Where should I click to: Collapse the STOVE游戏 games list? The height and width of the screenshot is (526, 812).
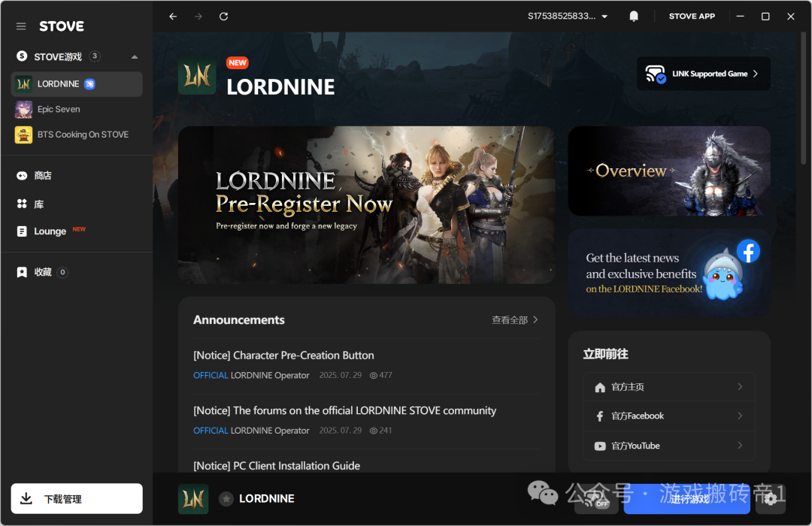click(134, 57)
